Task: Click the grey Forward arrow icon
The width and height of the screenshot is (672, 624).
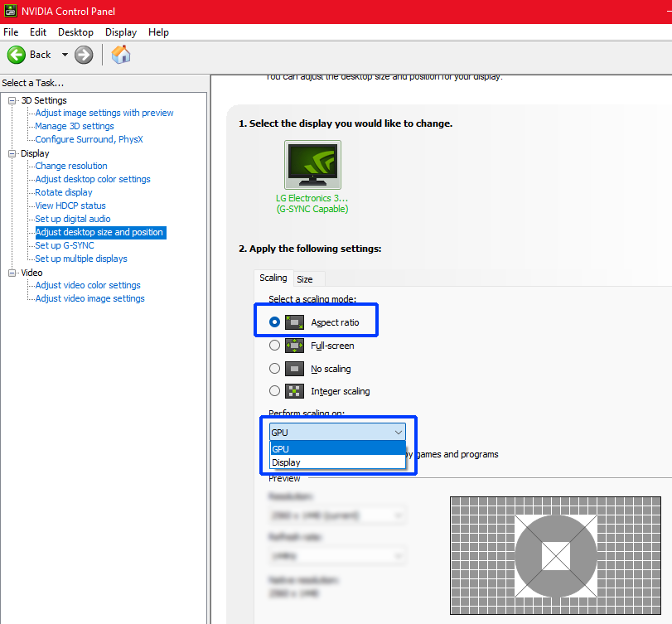Action: (x=84, y=55)
